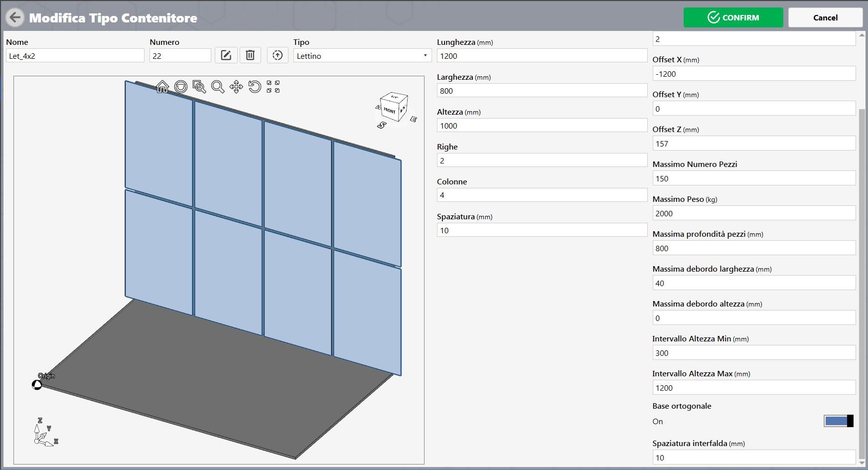Select the zoom window tool
Viewport: 868px width, 470px height.
199,87
